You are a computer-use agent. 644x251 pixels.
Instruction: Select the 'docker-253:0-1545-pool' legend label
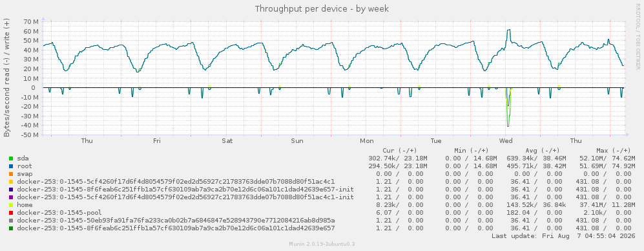59,213
